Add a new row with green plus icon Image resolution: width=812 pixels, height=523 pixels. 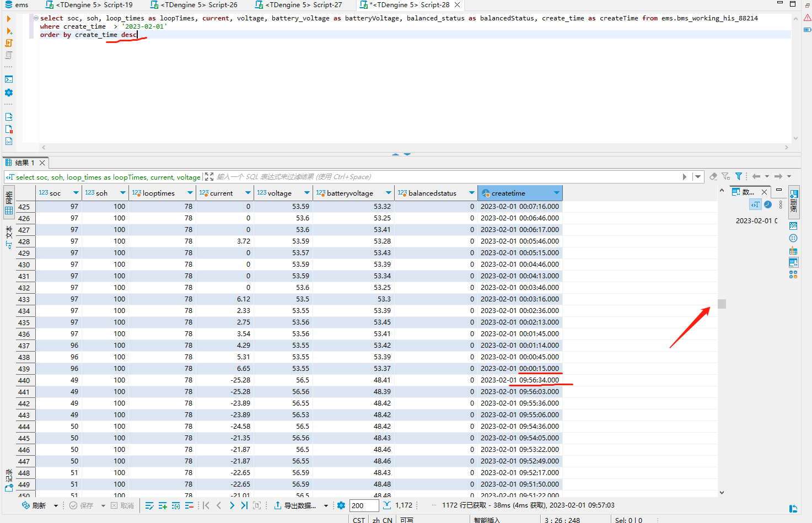(x=163, y=505)
